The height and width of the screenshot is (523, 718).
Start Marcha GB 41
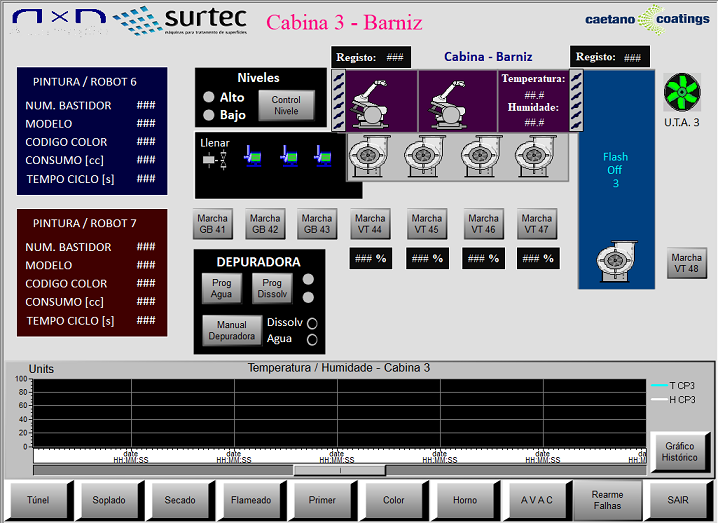(x=212, y=224)
